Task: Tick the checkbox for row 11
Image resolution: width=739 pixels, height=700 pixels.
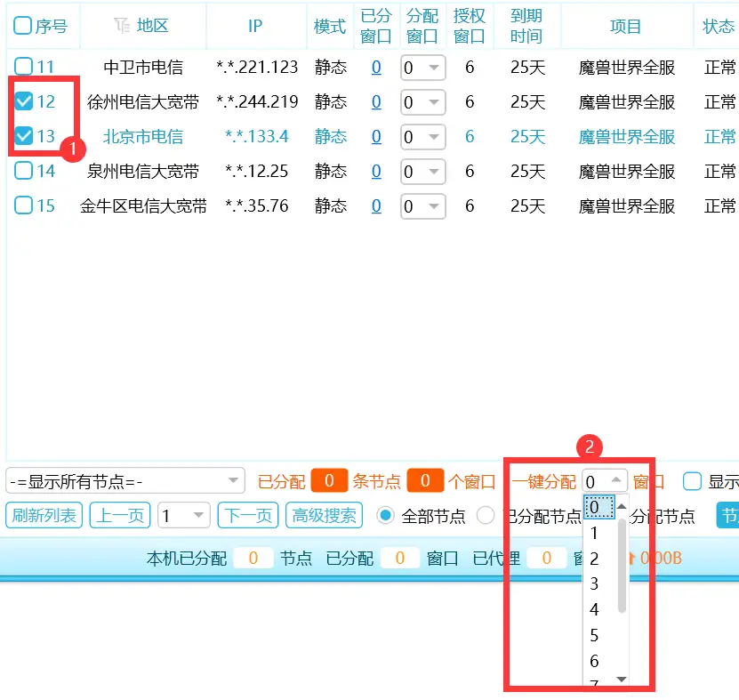Action: coord(24,67)
